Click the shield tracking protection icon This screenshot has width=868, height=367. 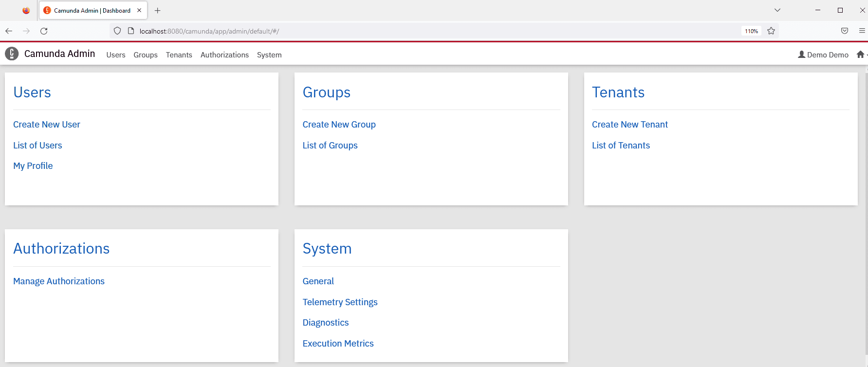pyautogui.click(x=117, y=31)
